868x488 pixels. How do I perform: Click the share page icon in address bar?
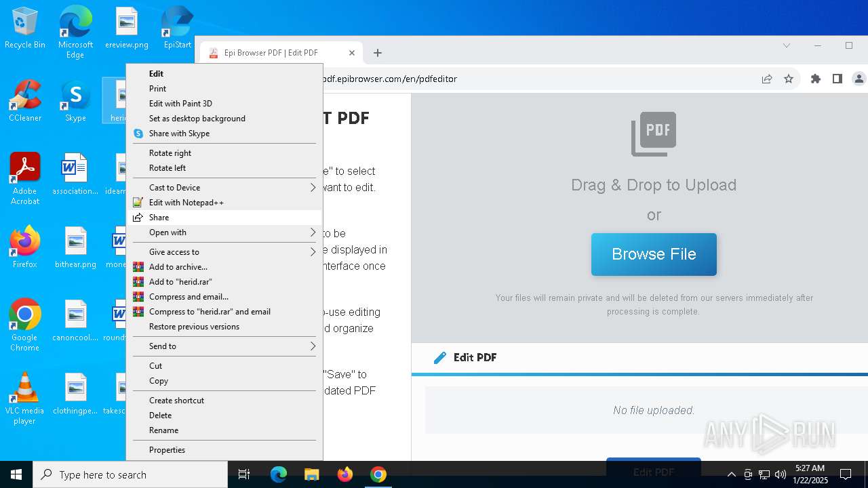(x=767, y=79)
